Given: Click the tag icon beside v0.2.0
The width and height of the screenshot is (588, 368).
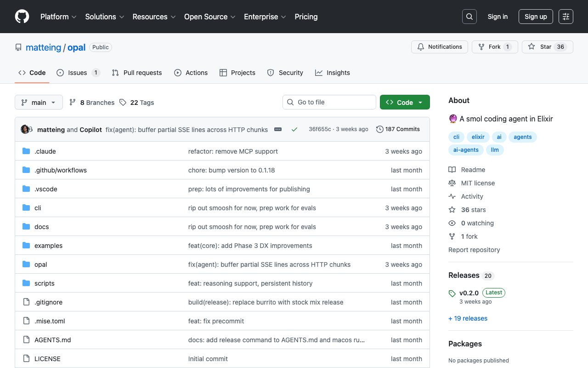Looking at the screenshot, I should [452, 293].
